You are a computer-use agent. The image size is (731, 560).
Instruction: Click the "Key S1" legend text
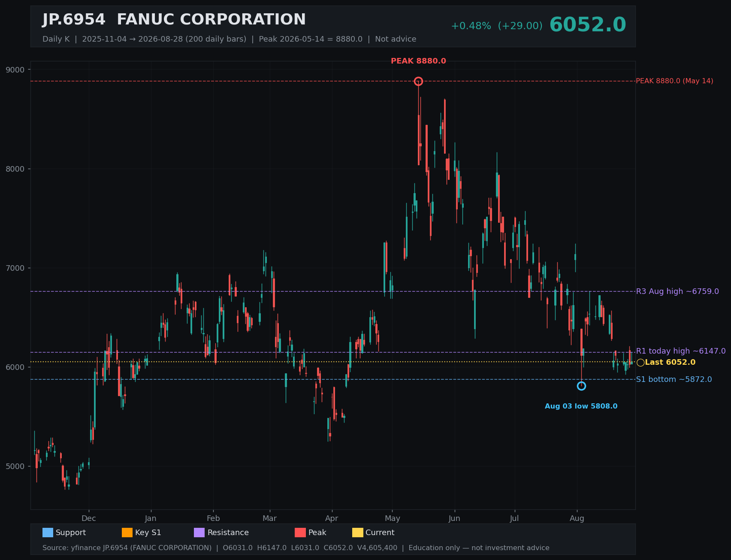148,533
